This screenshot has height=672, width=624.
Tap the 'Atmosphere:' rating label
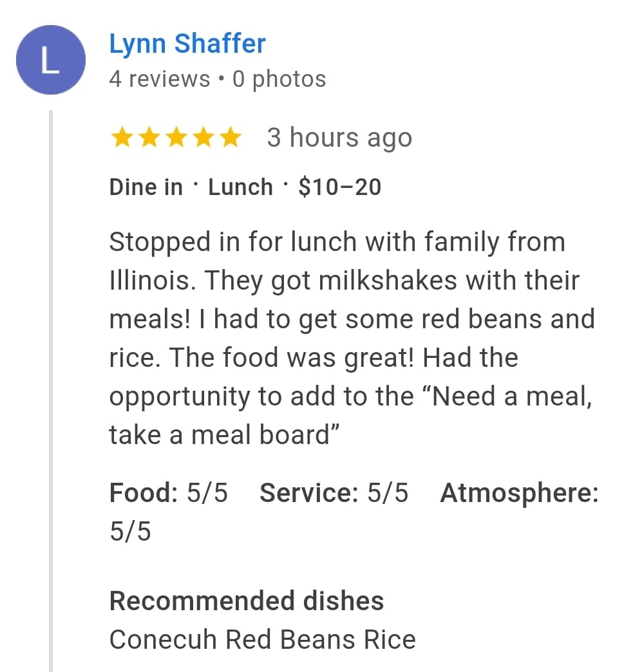point(520,493)
